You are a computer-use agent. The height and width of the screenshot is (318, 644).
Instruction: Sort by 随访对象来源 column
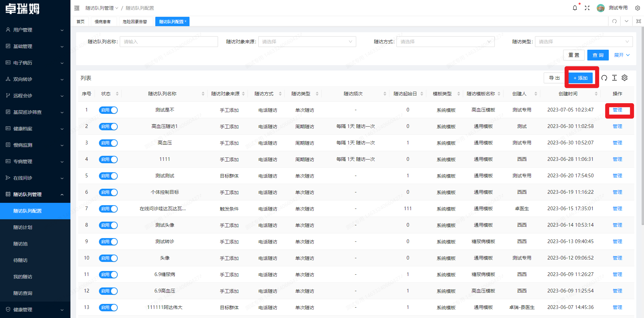click(x=243, y=94)
